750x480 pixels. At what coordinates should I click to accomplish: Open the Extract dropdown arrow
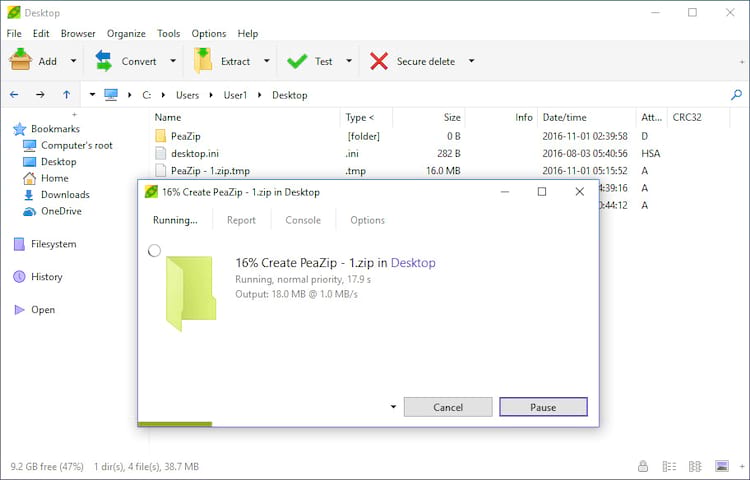tap(266, 61)
